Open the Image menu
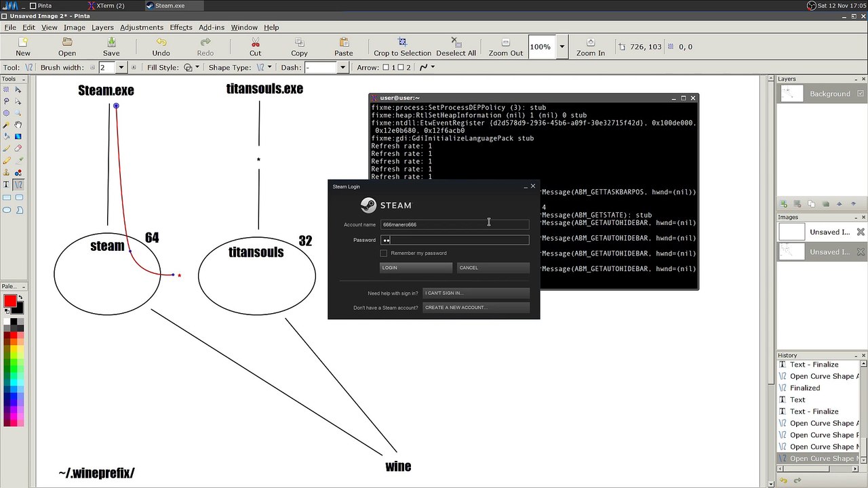The height and width of the screenshot is (488, 868). [75, 27]
